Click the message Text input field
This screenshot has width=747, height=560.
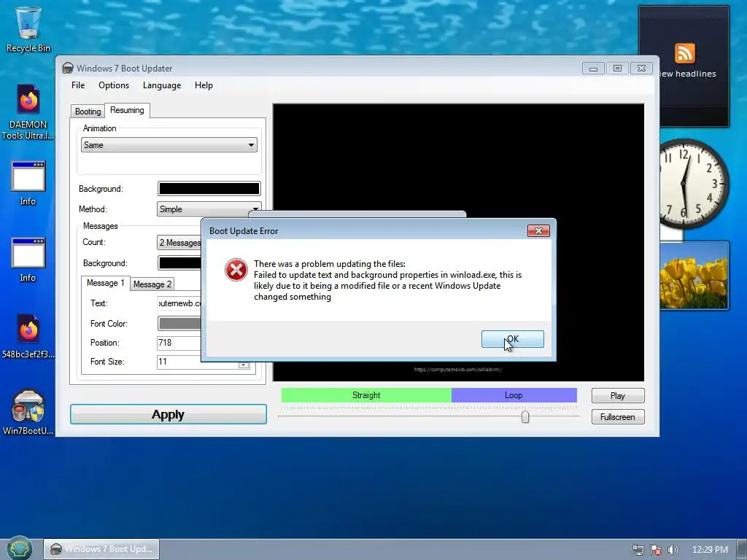pos(179,303)
